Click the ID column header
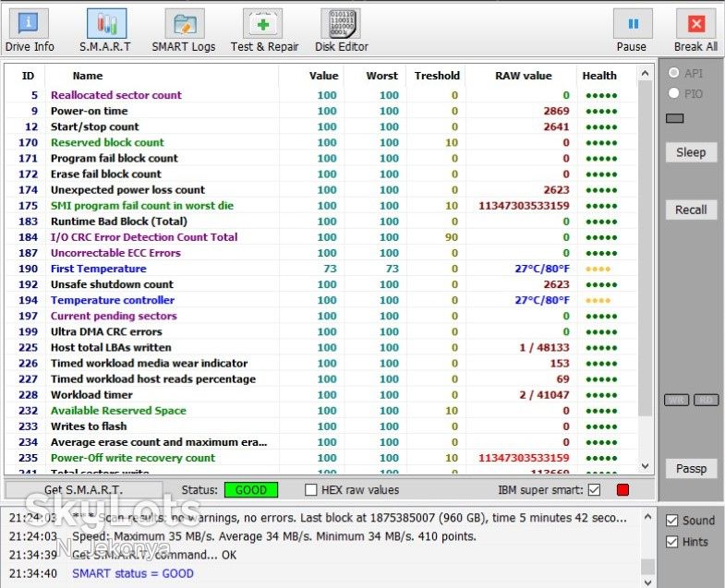Viewport: 725px width, 588px height. click(x=28, y=76)
